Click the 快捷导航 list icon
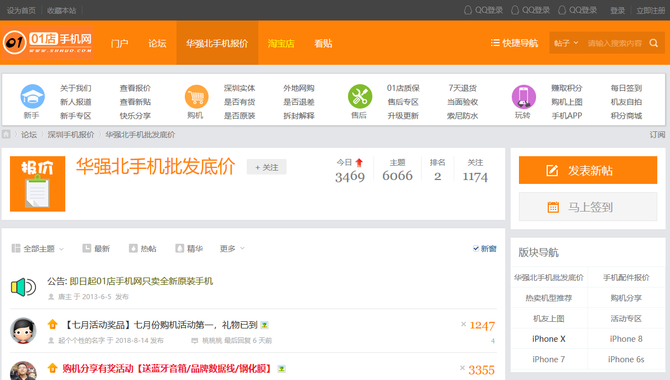Image resolution: width=670 pixels, height=380 pixels. coord(495,43)
